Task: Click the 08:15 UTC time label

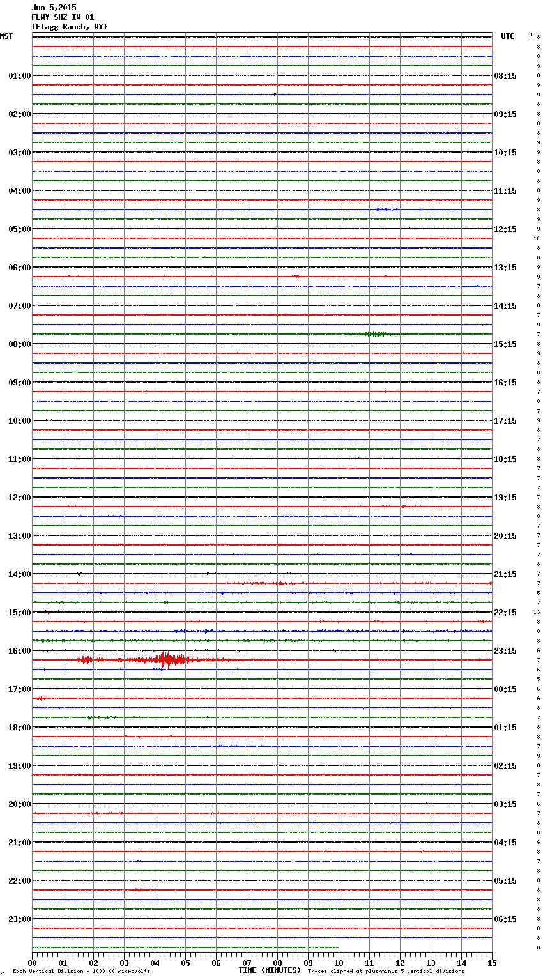Action: (505, 76)
